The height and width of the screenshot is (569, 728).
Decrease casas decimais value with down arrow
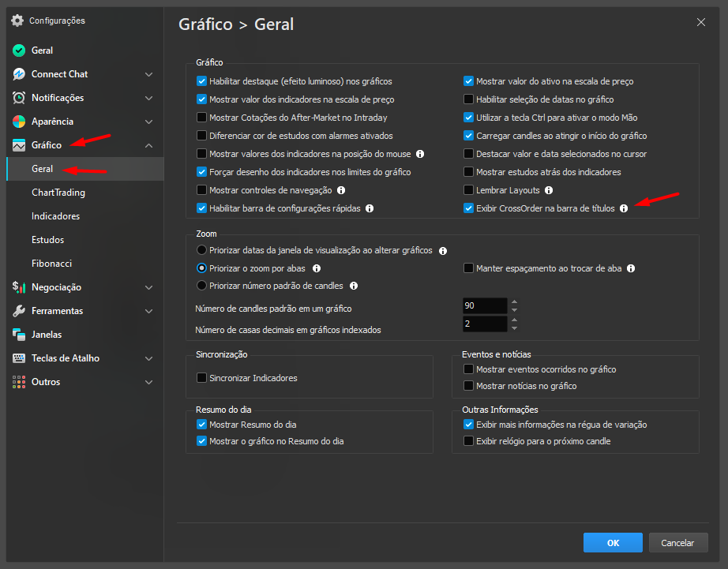pyautogui.click(x=515, y=328)
